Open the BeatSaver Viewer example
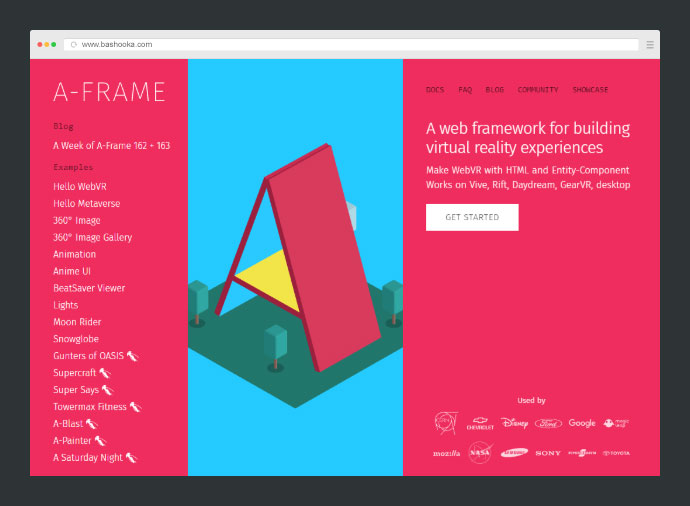 [89, 288]
